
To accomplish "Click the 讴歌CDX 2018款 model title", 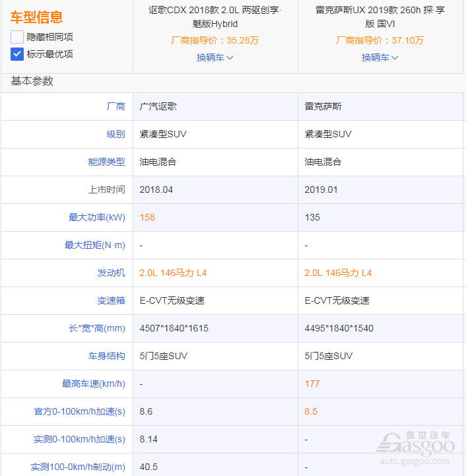I will (215, 17).
